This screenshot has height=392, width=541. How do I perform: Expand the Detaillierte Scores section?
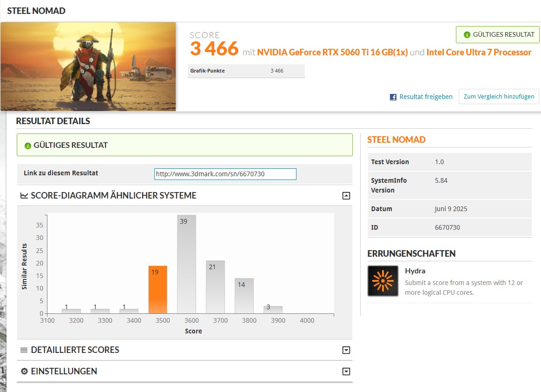(346, 350)
